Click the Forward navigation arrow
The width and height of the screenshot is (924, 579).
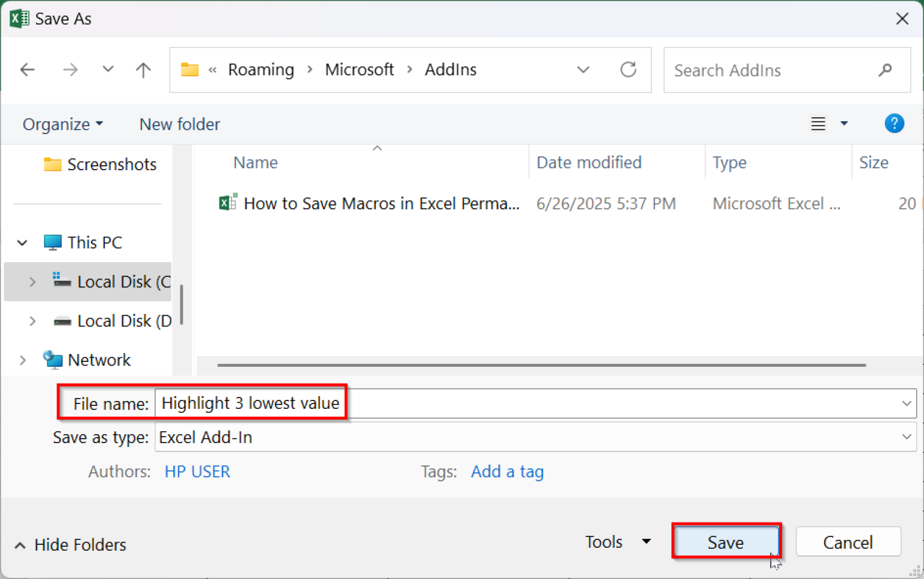tap(70, 70)
